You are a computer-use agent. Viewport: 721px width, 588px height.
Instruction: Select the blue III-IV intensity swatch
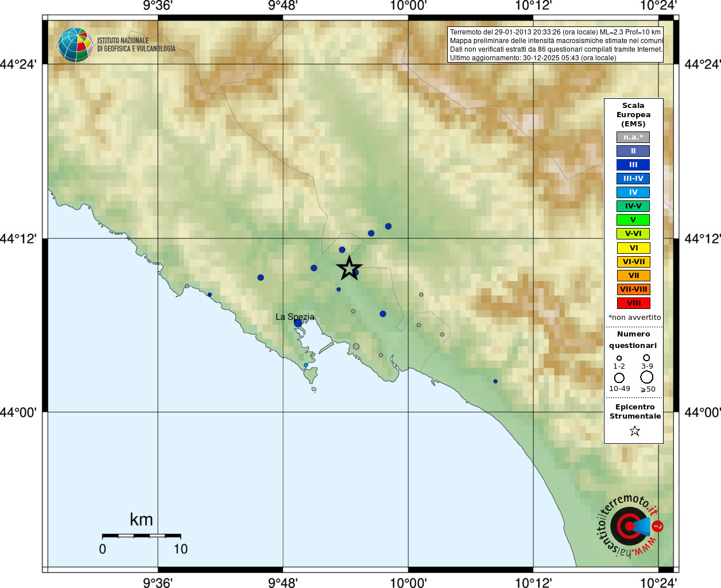coord(633,179)
